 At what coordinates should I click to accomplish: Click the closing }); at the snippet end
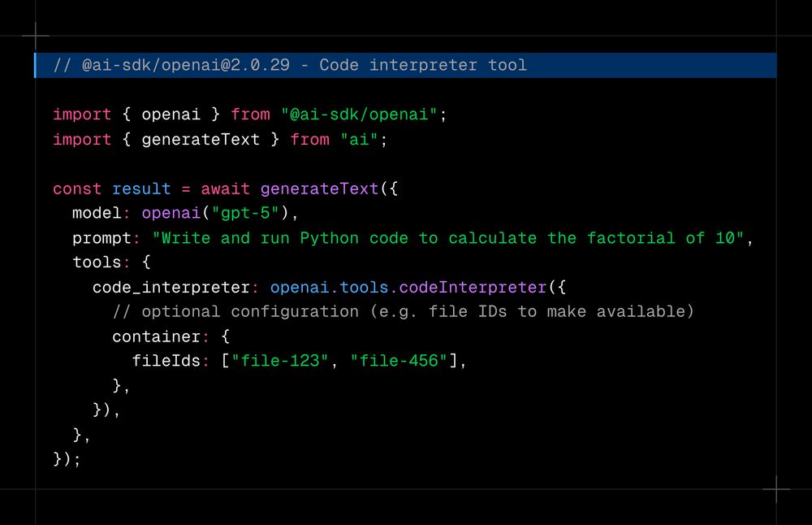click(x=67, y=459)
